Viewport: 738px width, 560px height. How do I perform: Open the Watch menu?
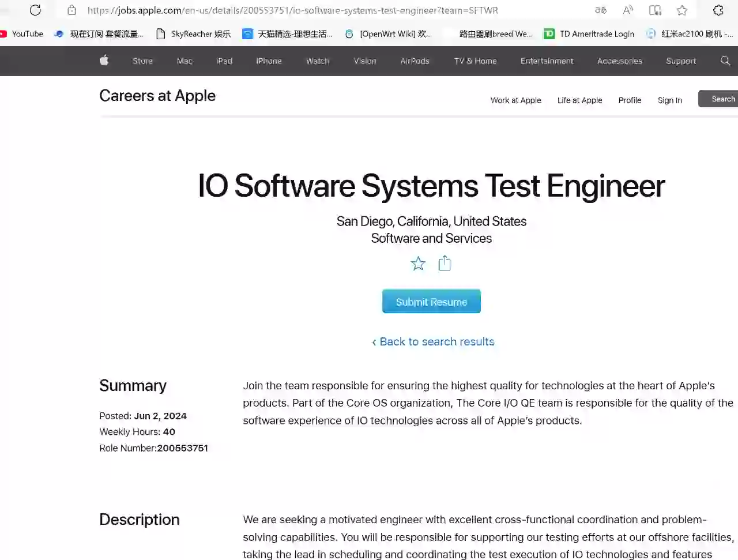click(318, 61)
